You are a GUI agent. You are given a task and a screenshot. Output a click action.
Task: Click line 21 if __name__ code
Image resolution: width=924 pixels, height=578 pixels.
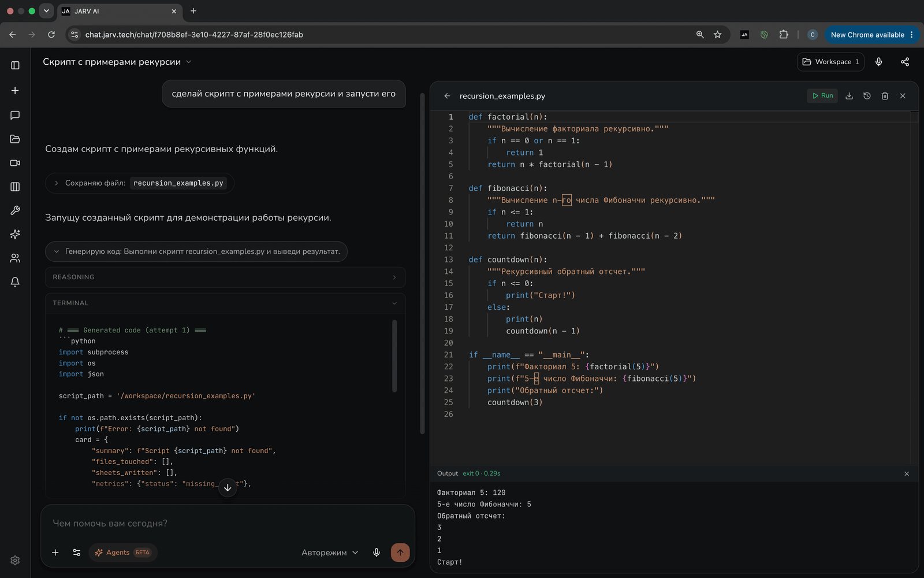[x=529, y=355]
